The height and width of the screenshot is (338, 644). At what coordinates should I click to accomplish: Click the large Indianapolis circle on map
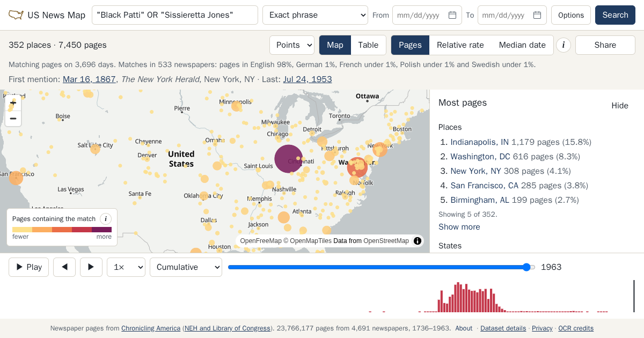[289, 159]
